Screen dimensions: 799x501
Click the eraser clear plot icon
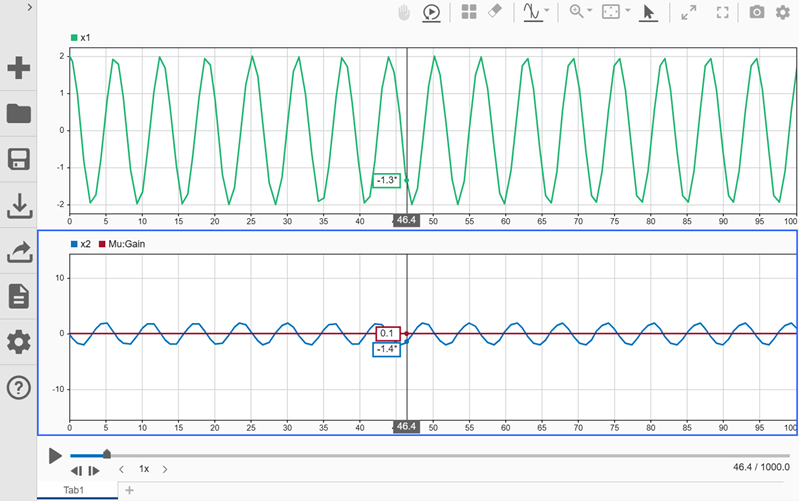tap(495, 11)
